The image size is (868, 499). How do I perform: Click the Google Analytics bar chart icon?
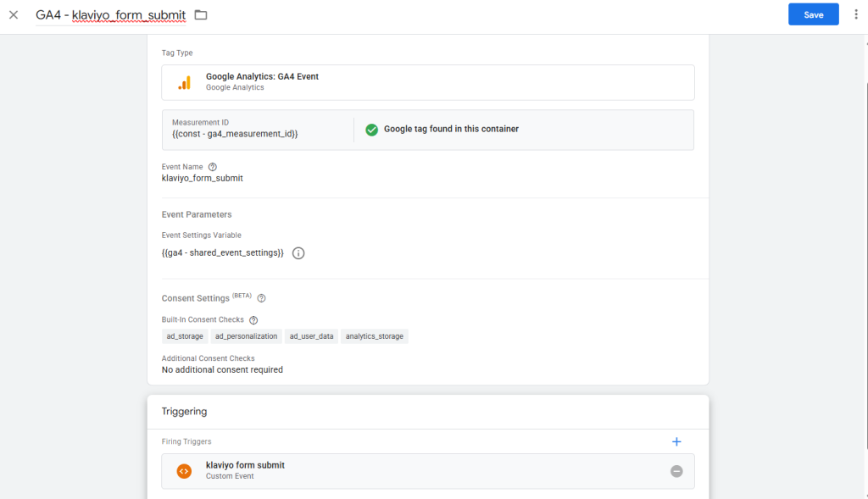click(184, 82)
